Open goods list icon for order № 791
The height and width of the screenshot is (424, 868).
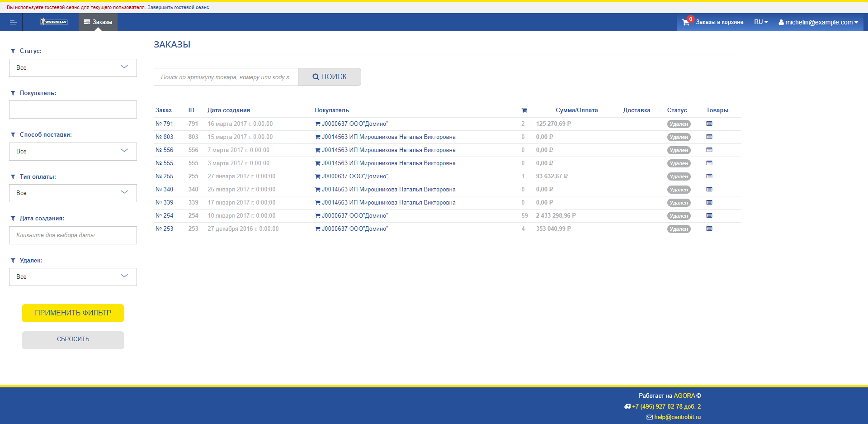[709, 124]
